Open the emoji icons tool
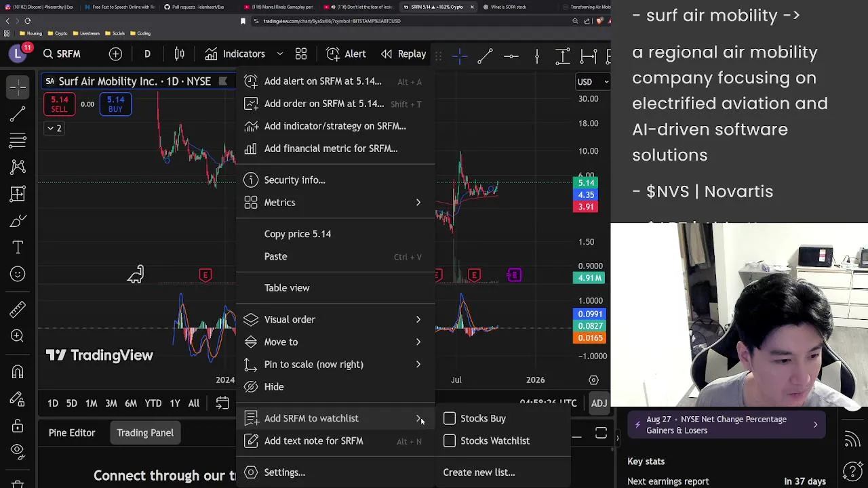 click(x=18, y=274)
